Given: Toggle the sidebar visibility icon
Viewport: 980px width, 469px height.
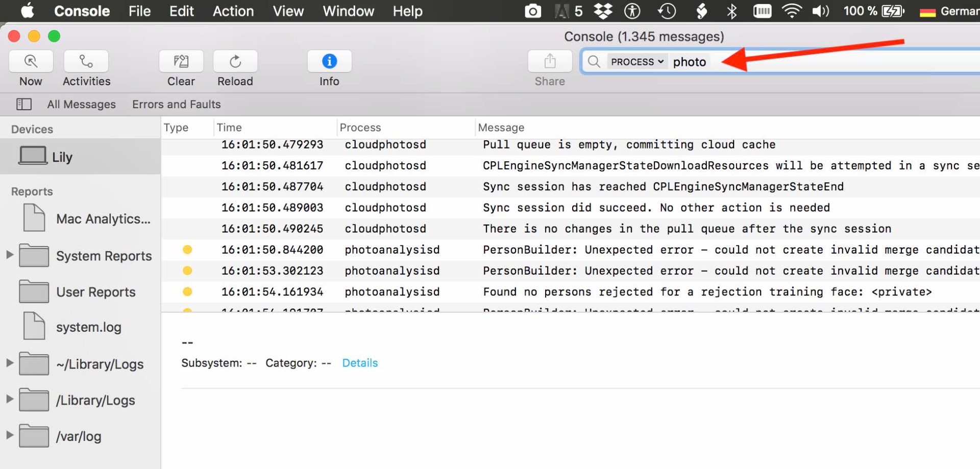Looking at the screenshot, I should [x=24, y=104].
